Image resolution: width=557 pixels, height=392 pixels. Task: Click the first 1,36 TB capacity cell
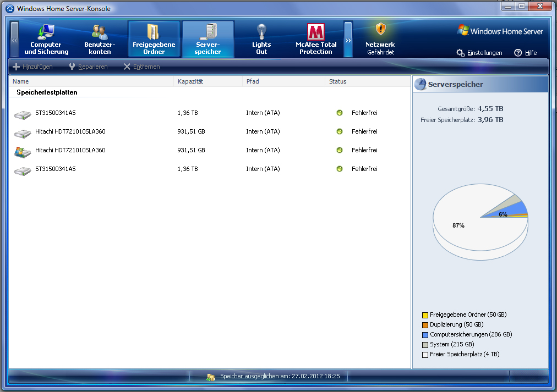188,113
